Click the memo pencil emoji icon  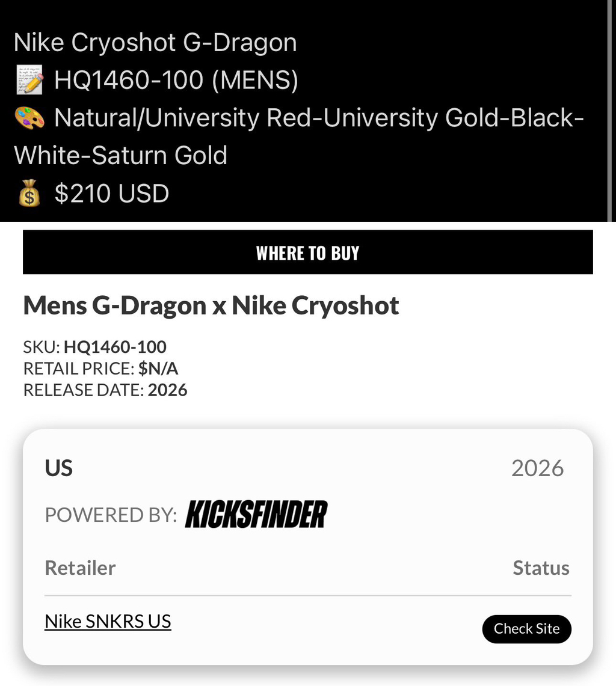pos(29,80)
